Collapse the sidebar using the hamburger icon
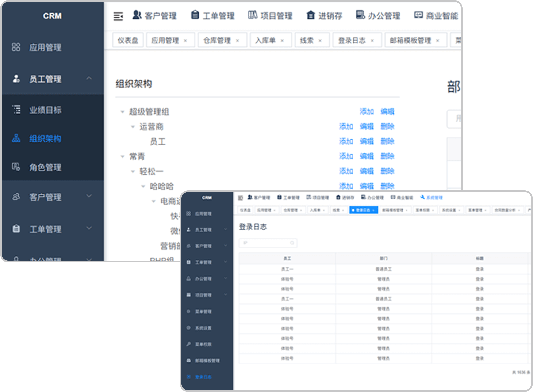Screen dimensions: 533x392 118,16
